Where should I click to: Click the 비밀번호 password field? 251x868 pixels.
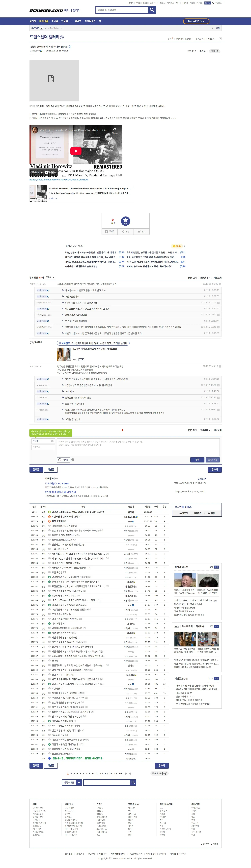(43, 447)
